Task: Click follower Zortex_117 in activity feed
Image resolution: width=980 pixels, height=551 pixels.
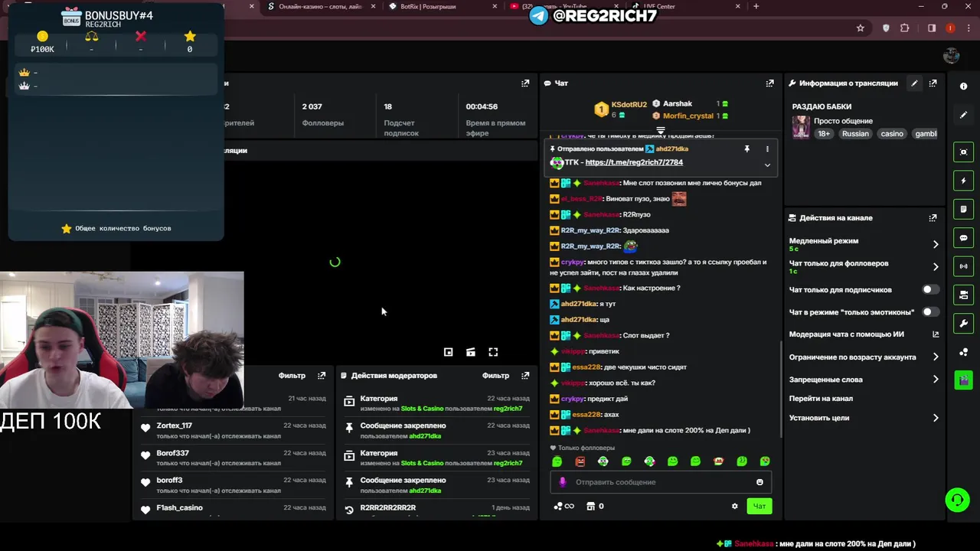Action: [x=175, y=425]
